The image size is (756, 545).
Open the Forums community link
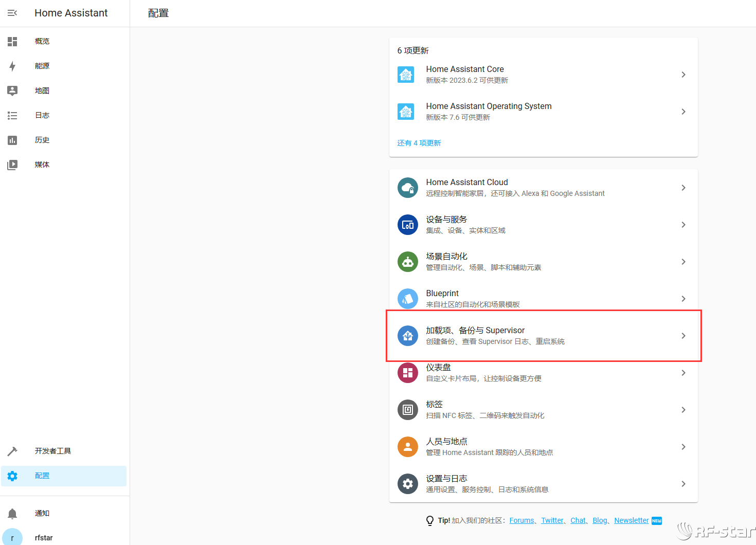click(x=521, y=520)
